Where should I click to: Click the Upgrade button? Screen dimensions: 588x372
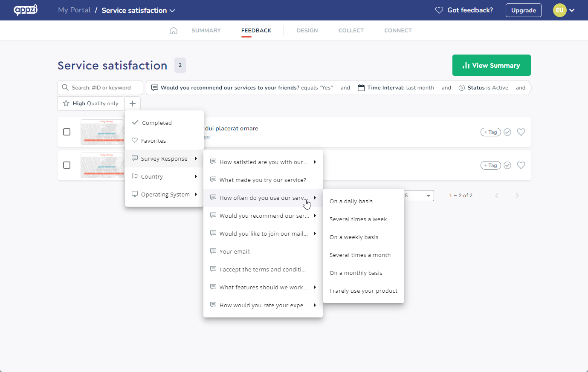523,10
